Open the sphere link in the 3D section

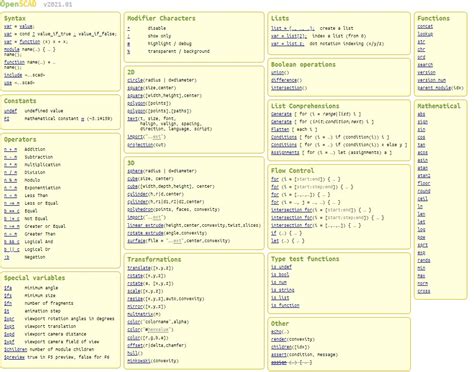(x=135, y=171)
